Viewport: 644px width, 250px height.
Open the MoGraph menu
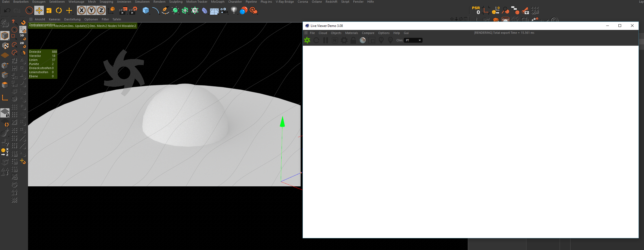click(218, 2)
